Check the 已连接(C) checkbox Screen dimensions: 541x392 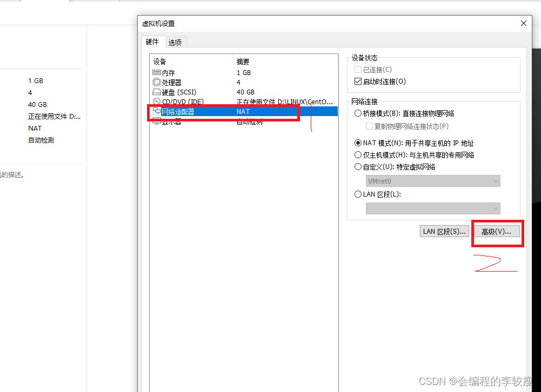tap(358, 69)
